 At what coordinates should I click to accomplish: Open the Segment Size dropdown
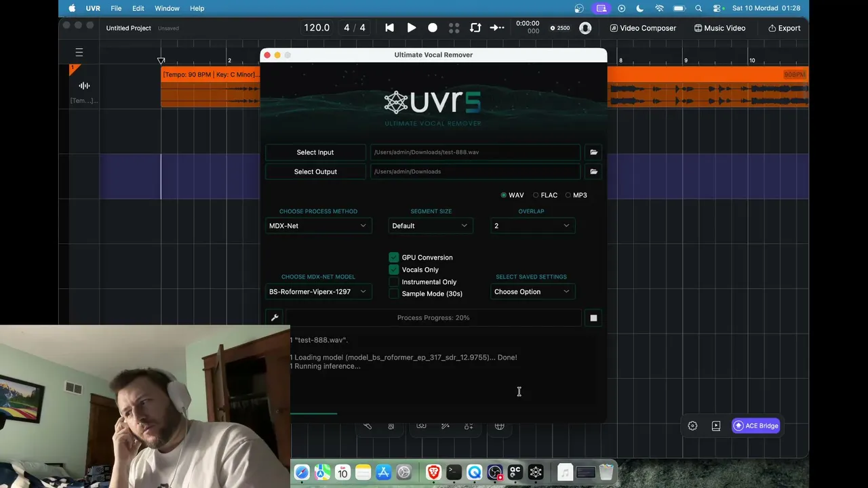431,226
